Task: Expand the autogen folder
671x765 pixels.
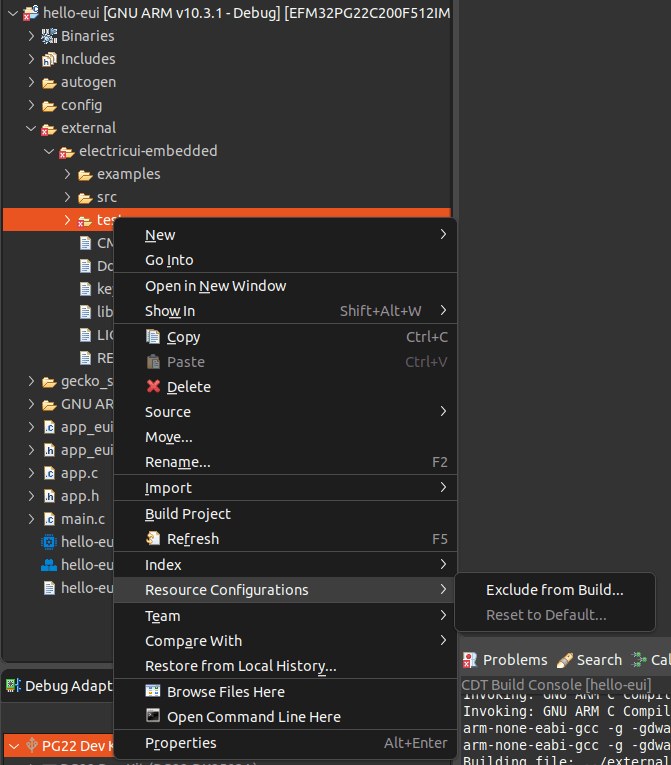Action: point(31,82)
